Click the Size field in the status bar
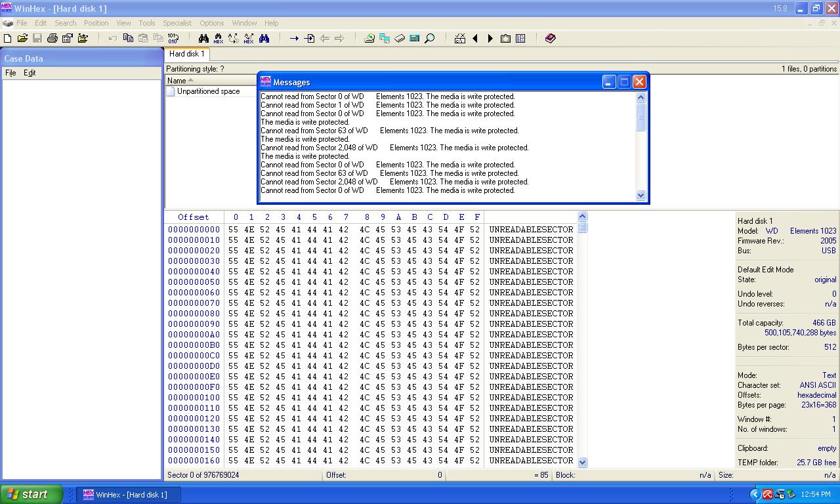The image size is (840, 504). coord(778,475)
